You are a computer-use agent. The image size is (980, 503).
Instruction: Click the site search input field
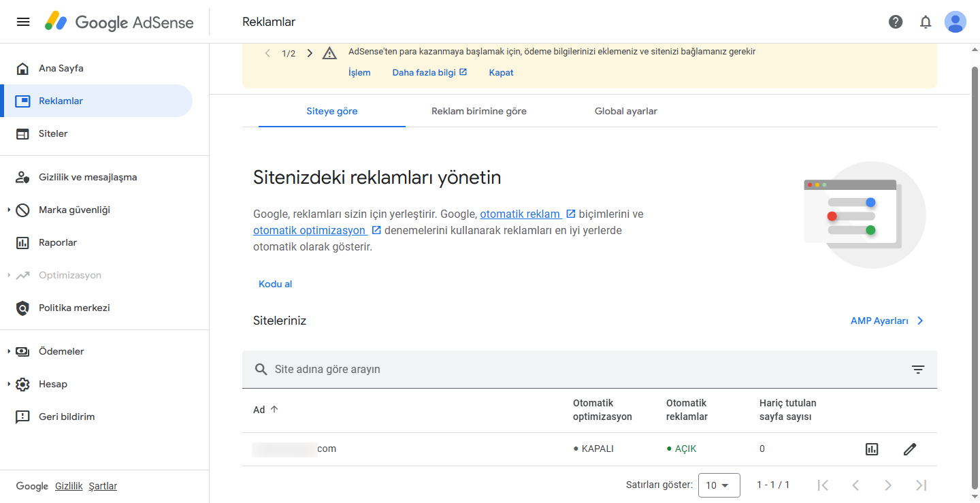[589, 370]
